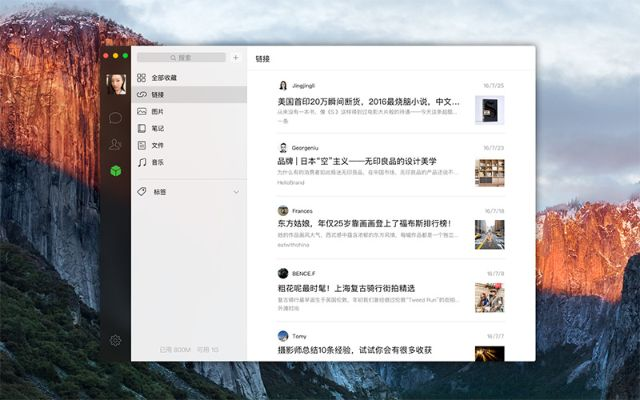Viewport: 640px width, 400px height.
Task: Open the 东方姑娘 Forbes ranking article
Action: point(364,224)
